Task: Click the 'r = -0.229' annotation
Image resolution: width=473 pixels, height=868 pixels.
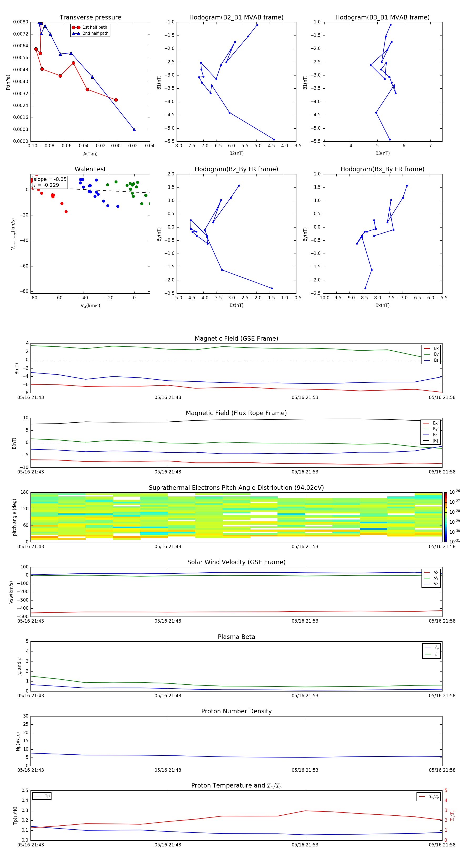Action: (x=47, y=185)
